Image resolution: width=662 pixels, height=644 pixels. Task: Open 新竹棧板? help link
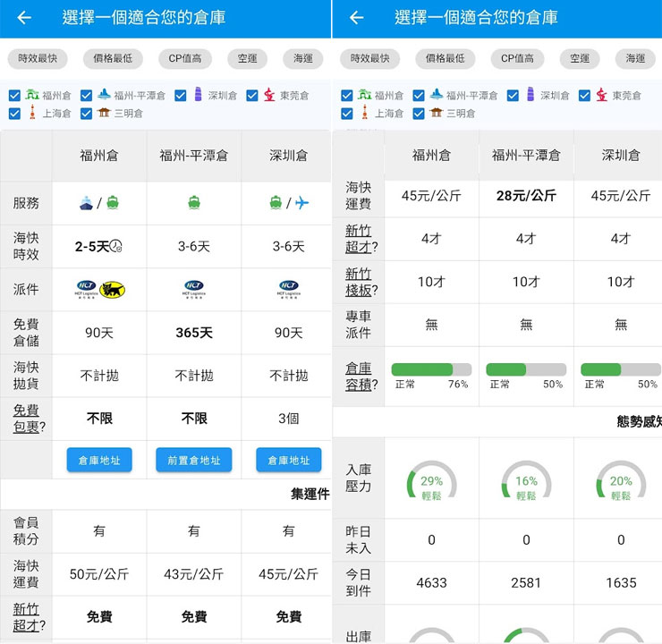coord(361,282)
